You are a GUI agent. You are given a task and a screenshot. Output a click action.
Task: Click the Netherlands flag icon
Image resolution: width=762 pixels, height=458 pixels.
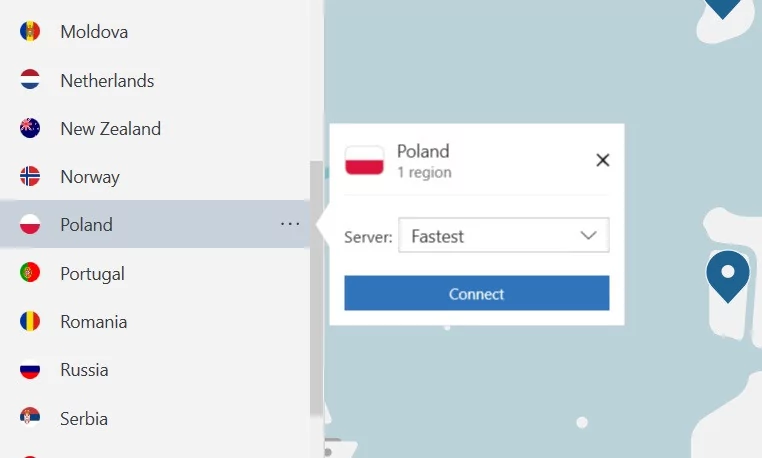tap(30, 80)
